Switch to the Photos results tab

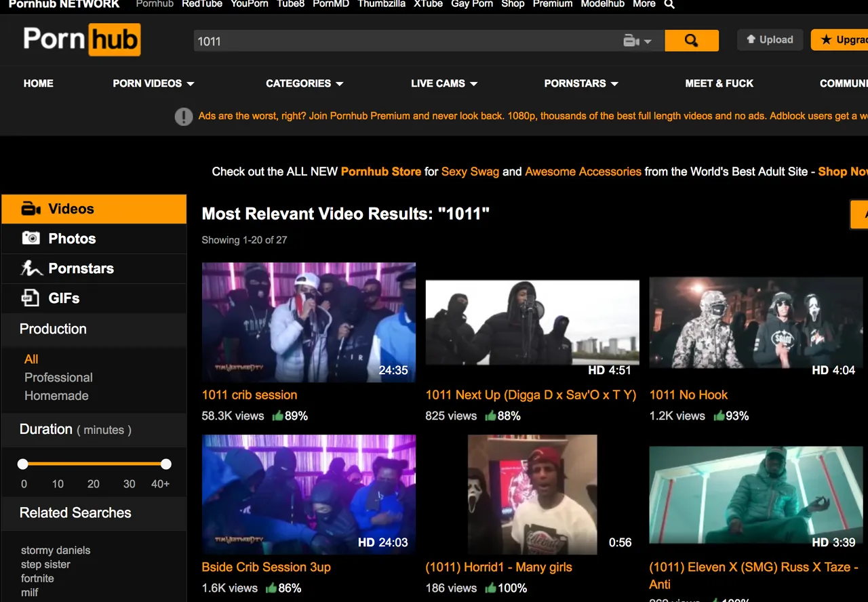pos(94,239)
